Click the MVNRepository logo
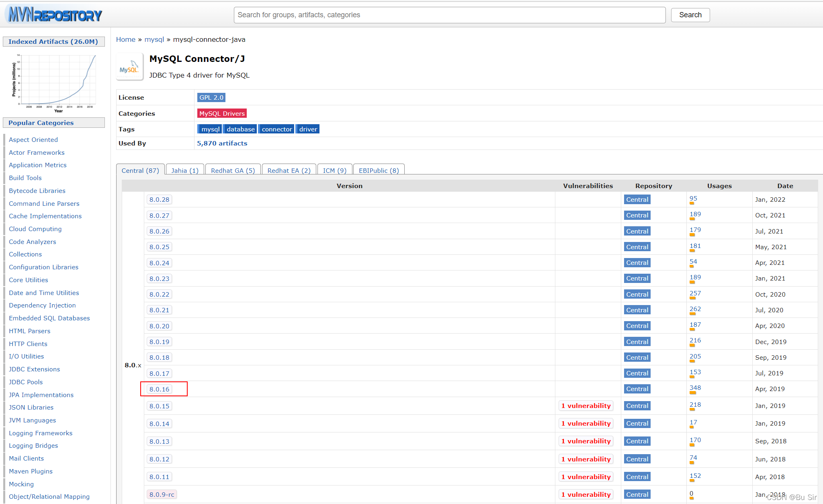Viewport: 823px width, 504px height. coord(54,14)
